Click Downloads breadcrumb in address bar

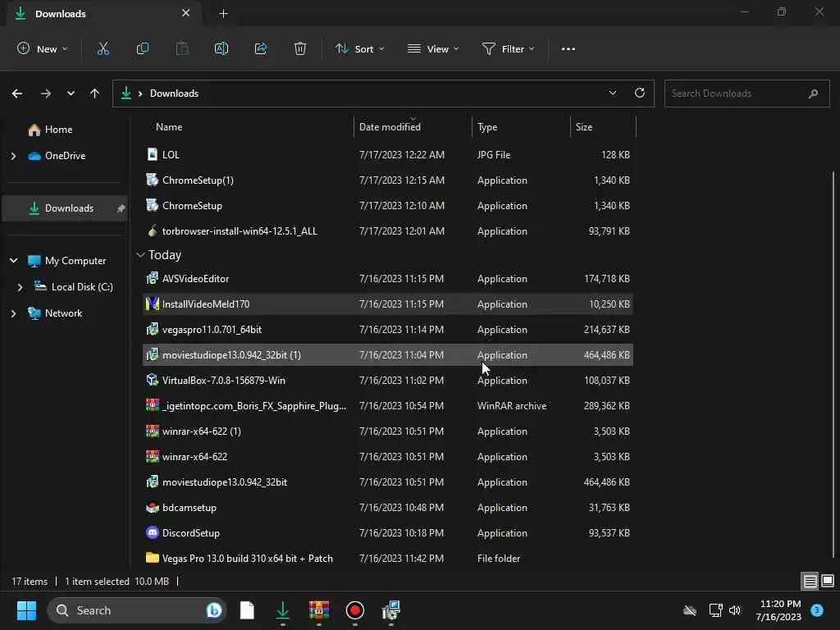pos(174,94)
